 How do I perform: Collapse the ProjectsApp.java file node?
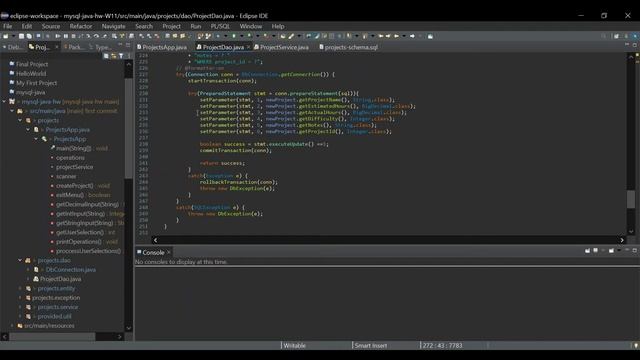pyautogui.click(x=28, y=129)
